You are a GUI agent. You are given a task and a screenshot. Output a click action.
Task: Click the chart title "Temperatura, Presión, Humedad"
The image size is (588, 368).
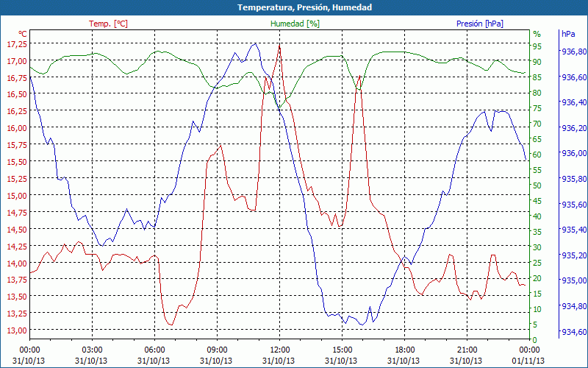pos(304,7)
